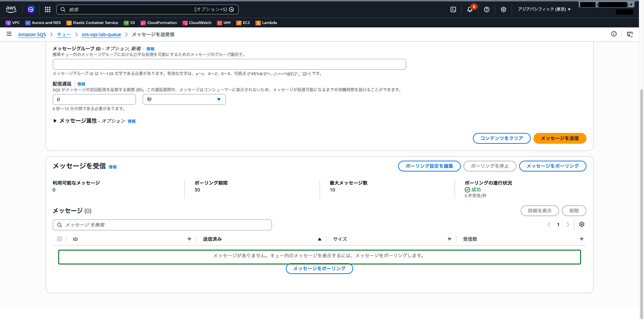Open the info panel icon at right

pyautogui.click(x=614, y=34)
